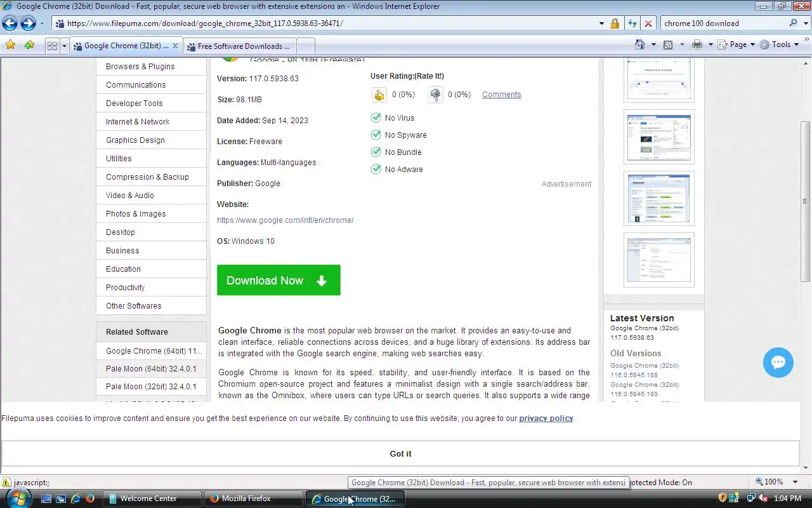Open the Home button dropdown arrow
Viewport: 812px width, 508px height.
653,44
